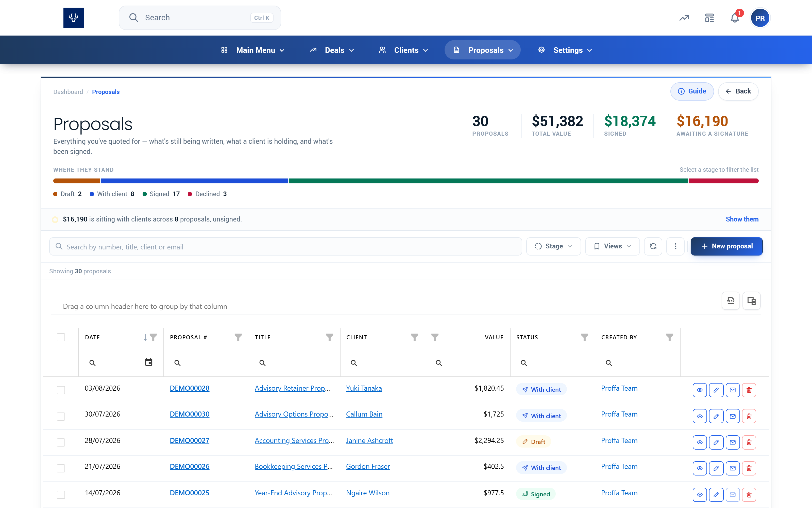The height and width of the screenshot is (508, 812).
Task: Open Proposal # column search operator magnifier
Action: point(178,363)
